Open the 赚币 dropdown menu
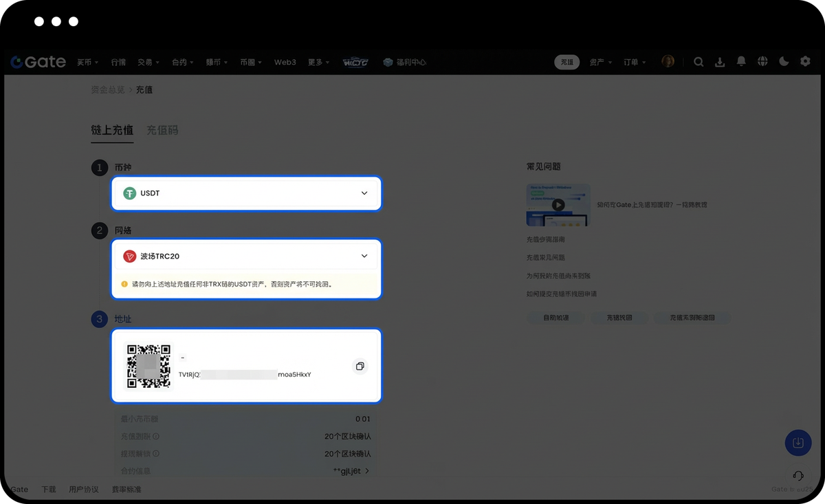This screenshot has width=825, height=504. (217, 62)
